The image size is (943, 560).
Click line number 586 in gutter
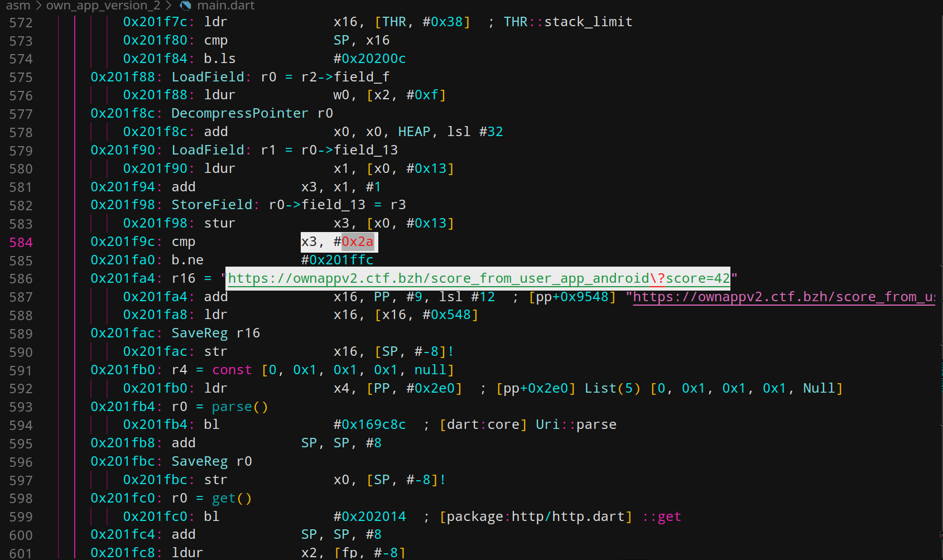coord(21,279)
